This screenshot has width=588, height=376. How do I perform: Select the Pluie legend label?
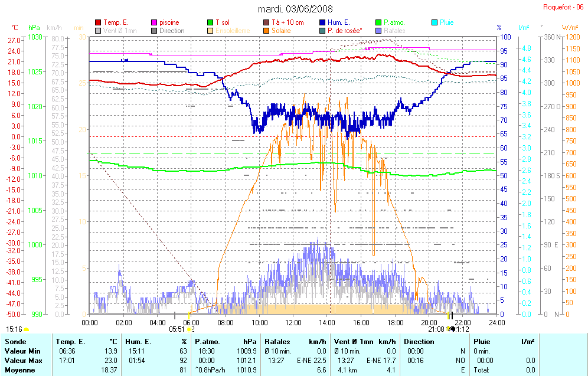tap(447, 22)
